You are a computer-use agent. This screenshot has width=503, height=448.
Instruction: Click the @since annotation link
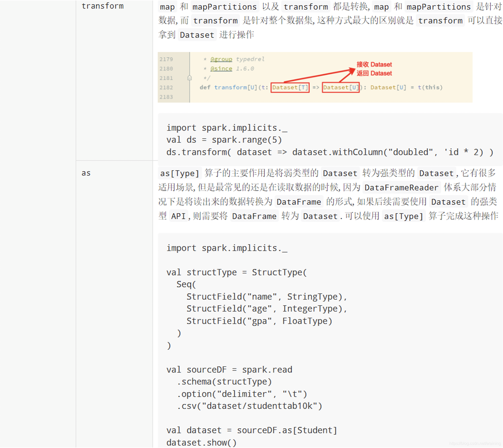pos(221,68)
